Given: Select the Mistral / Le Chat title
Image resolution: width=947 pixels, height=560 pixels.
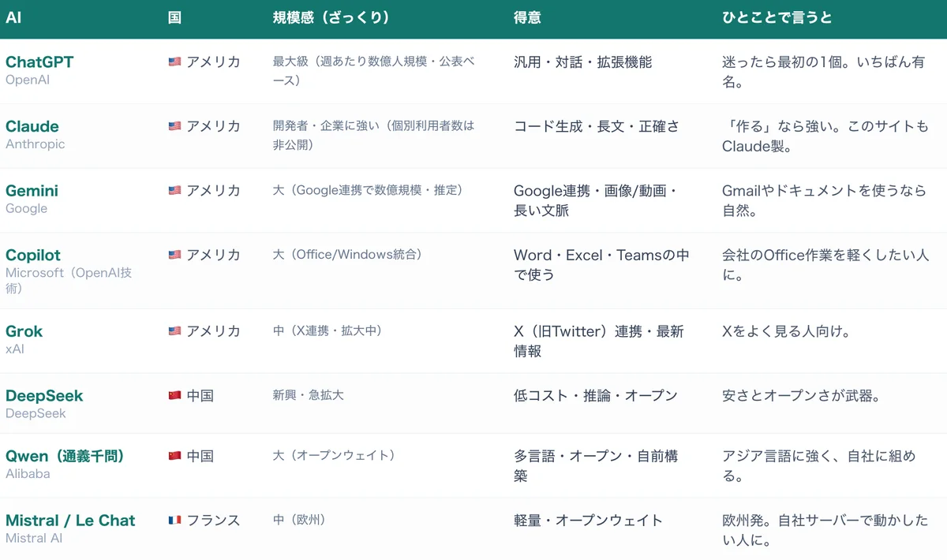Looking at the screenshot, I should 70,521.
